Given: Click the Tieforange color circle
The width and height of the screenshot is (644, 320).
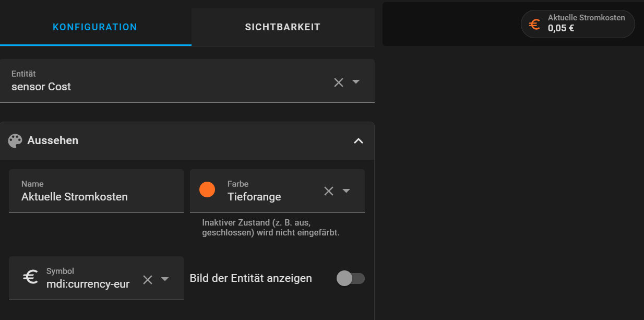Looking at the screenshot, I should [x=207, y=189].
